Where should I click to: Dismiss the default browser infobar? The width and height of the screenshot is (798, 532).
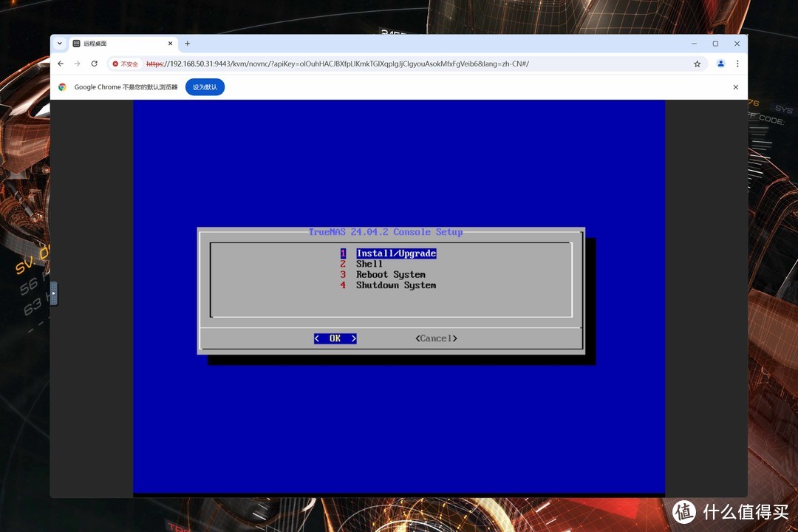pos(735,87)
